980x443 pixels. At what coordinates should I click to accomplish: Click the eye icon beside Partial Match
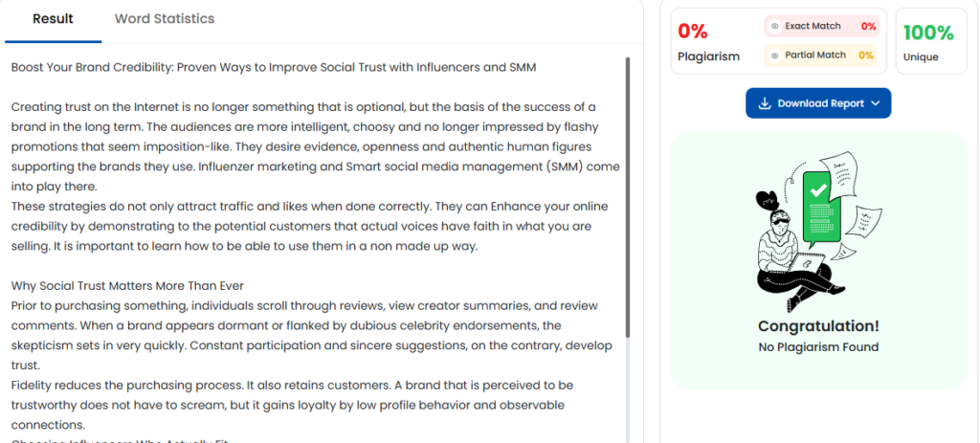pos(775,55)
